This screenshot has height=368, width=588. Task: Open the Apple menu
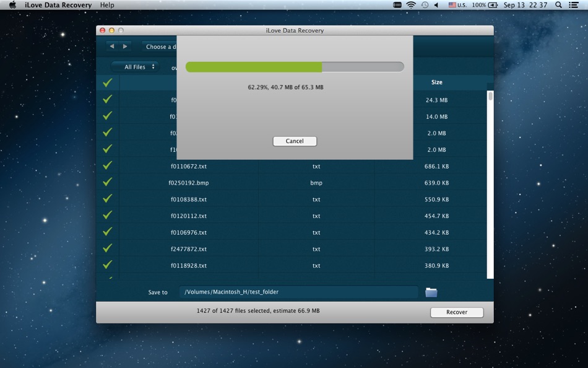(x=12, y=5)
